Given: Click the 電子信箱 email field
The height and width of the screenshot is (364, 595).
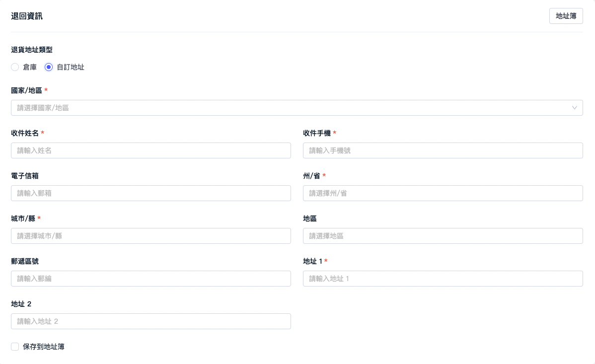Looking at the screenshot, I should 151,193.
